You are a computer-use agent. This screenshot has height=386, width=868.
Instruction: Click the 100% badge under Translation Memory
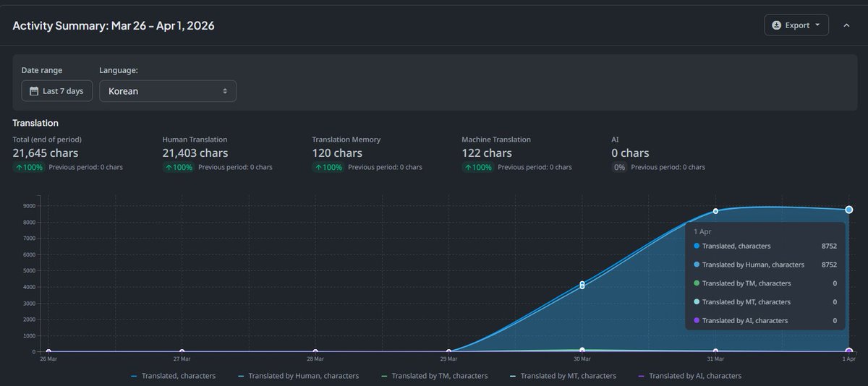pos(328,167)
